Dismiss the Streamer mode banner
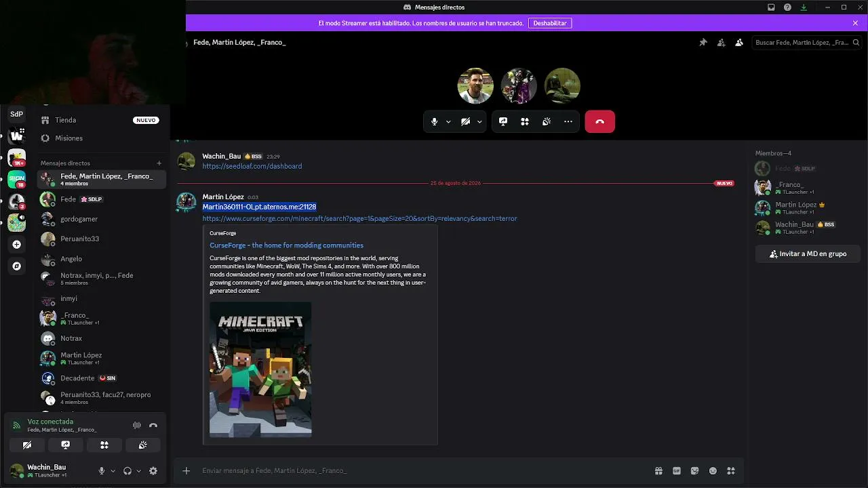The width and height of the screenshot is (868, 488). [855, 23]
